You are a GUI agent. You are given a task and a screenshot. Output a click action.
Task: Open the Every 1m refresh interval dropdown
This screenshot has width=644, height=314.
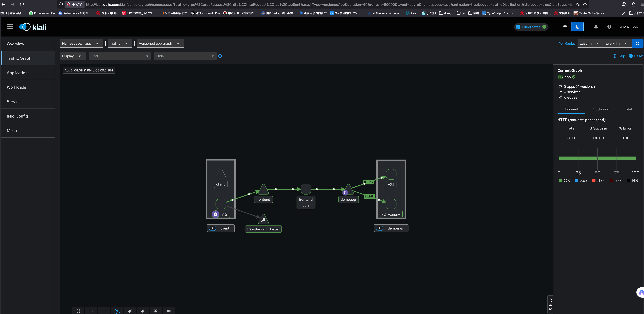click(x=617, y=43)
